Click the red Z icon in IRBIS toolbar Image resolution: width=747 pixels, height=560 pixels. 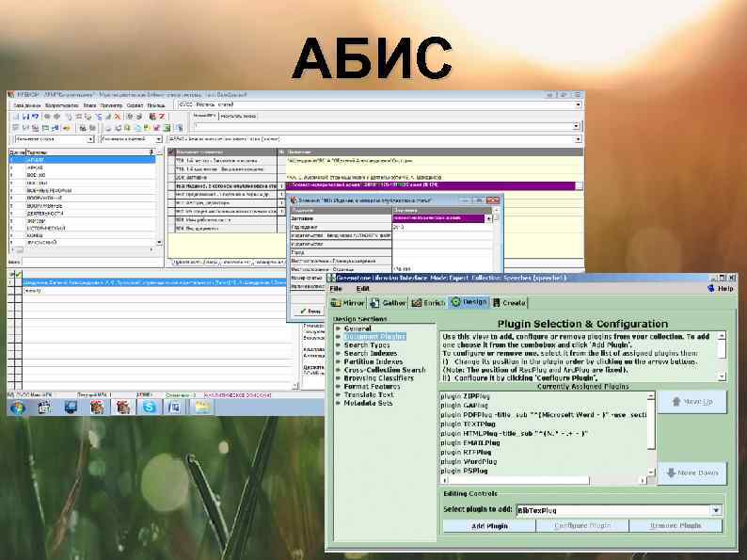[x=162, y=117]
